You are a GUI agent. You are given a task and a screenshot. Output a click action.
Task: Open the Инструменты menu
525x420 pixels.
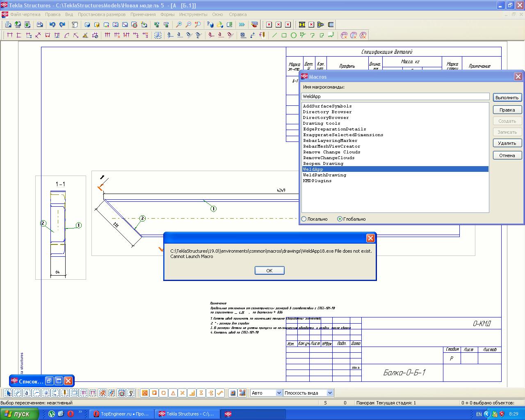(x=193, y=14)
